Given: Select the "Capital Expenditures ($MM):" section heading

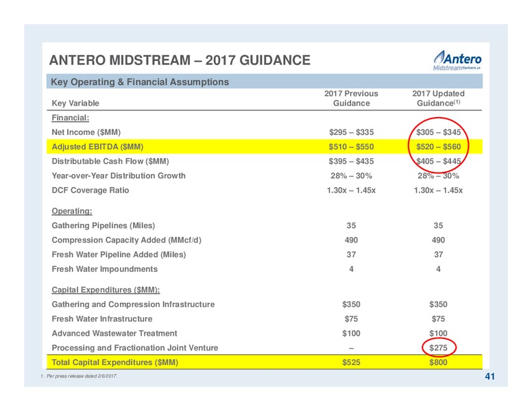Looking at the screenshot, I should click(x=106, y=290).
